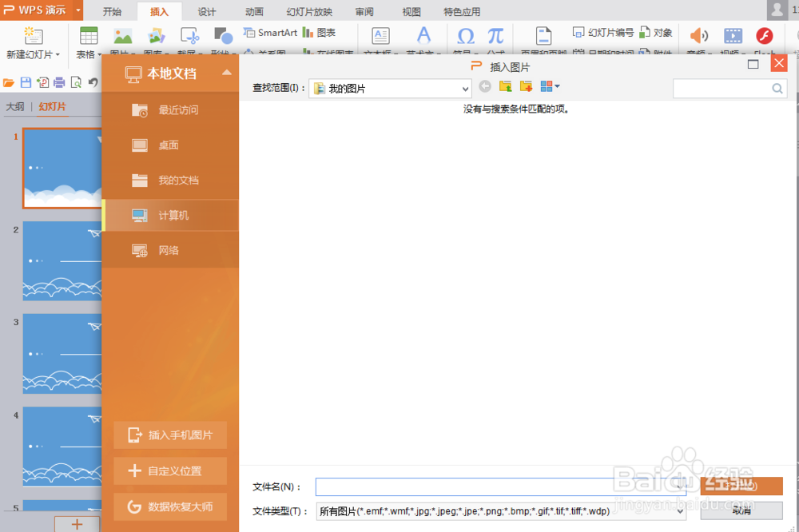The image size is (799, 532).
Task: Click the Text Box icon
Action: tap(380, 36)
